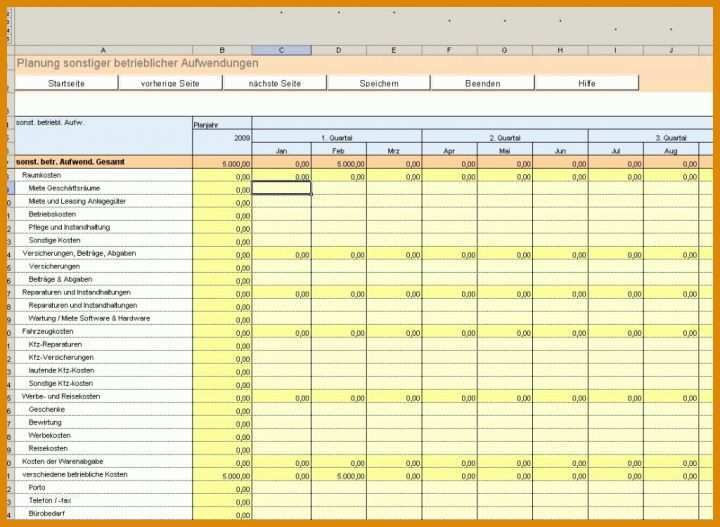Viewport: 720px width, 527px height.
Task: Select the 'Werbekosten' label
Action: (x=50, y=435)
